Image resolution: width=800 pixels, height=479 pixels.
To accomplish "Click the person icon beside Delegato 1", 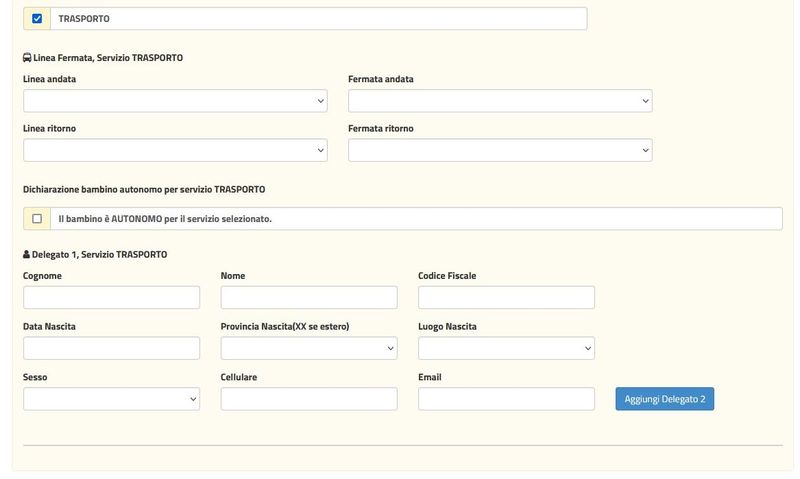I will click(x=27, y=255).
